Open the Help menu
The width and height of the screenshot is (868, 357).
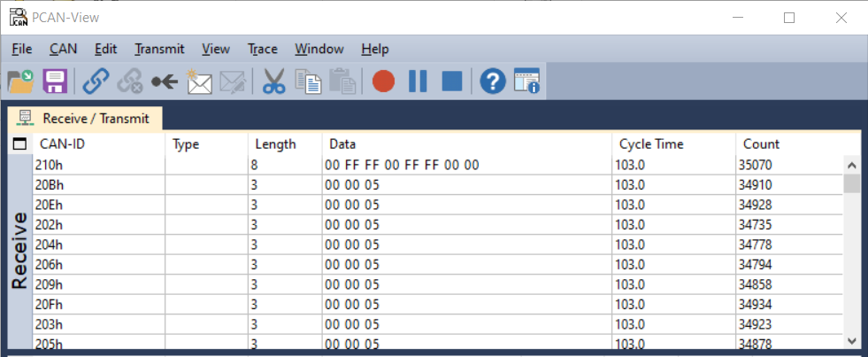click(x=375, y=49)
